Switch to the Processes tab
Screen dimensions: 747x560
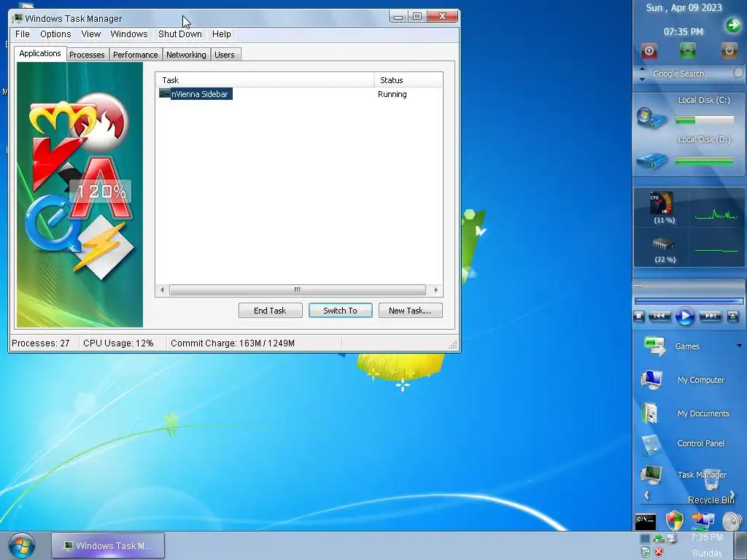click(x=87, y=54)
